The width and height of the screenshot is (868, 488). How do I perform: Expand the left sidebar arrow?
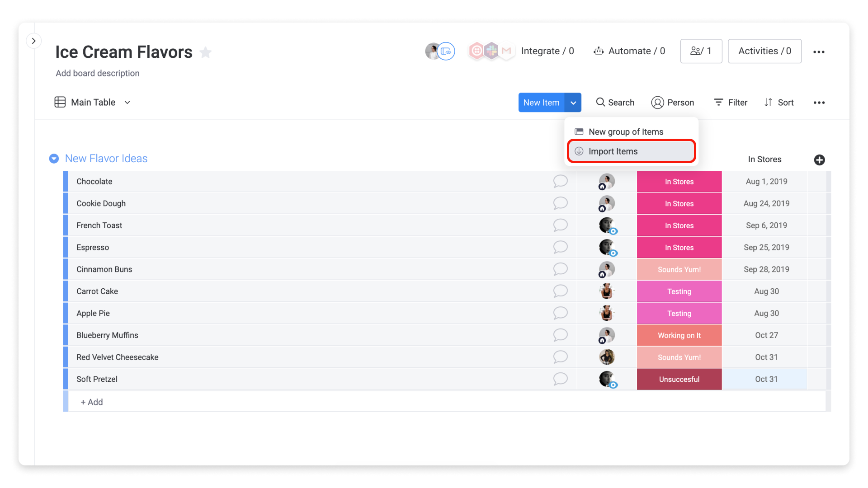[33, 41]
